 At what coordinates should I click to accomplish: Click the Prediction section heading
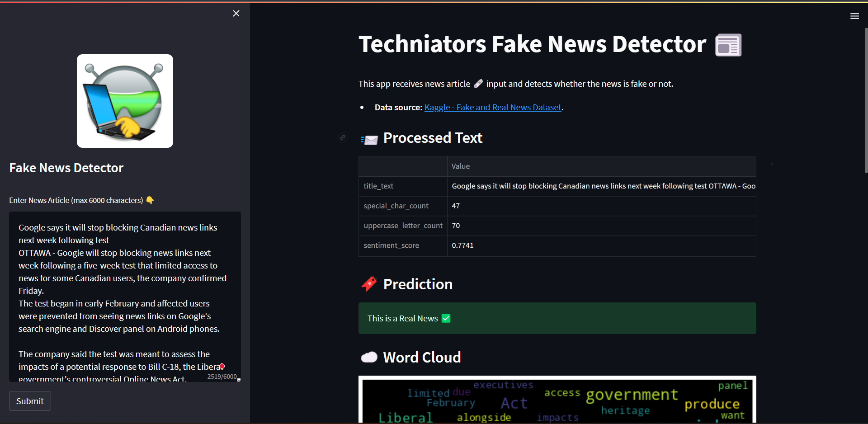[418, 284]
